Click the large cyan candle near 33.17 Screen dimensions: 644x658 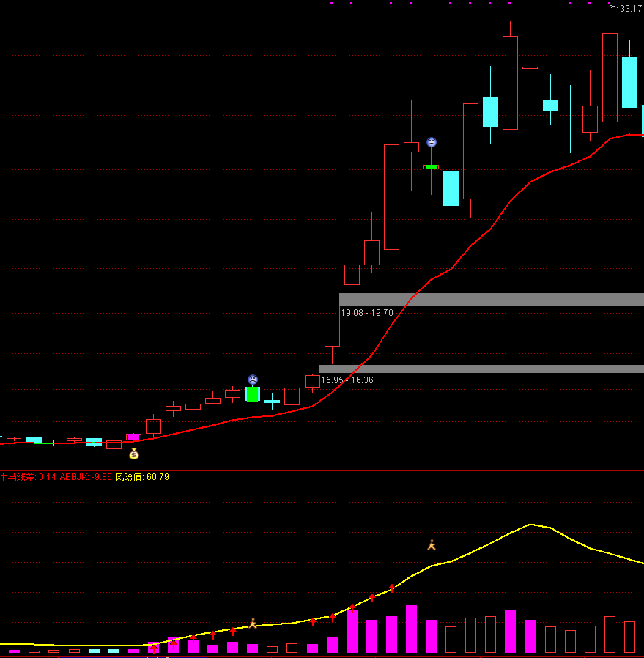(629, 82)
